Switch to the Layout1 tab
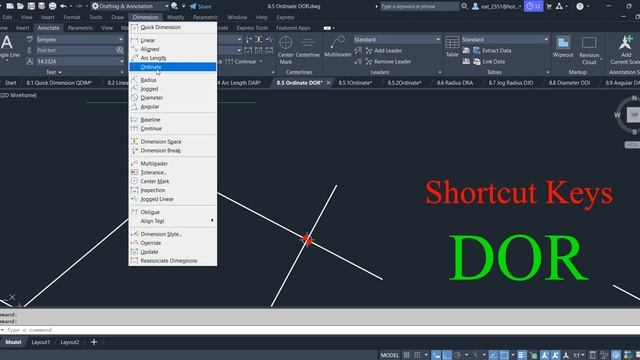 coord(41,342)
